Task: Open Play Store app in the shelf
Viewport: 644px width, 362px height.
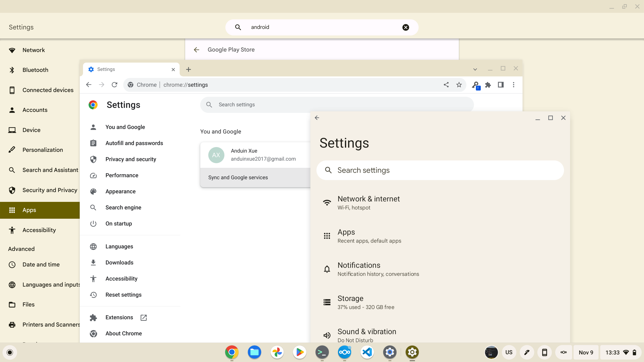Action: [x=299, y=352]
